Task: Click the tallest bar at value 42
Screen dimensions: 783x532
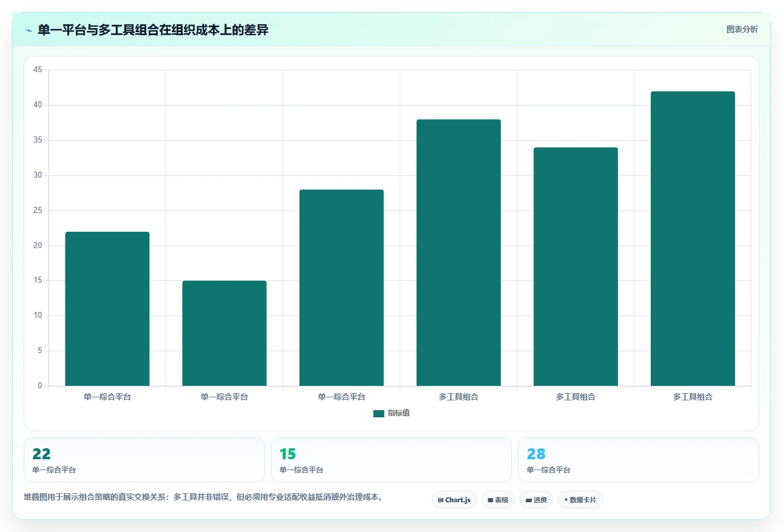Action: click(693, 238)
